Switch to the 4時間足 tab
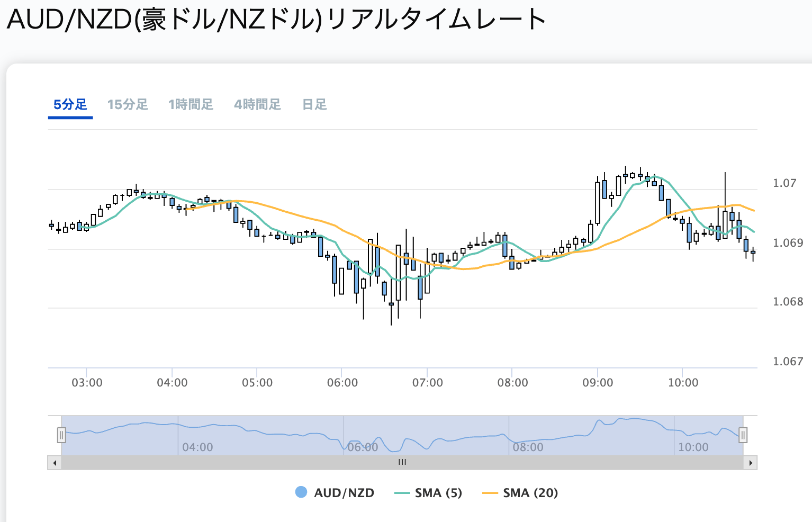 point(257,104)
